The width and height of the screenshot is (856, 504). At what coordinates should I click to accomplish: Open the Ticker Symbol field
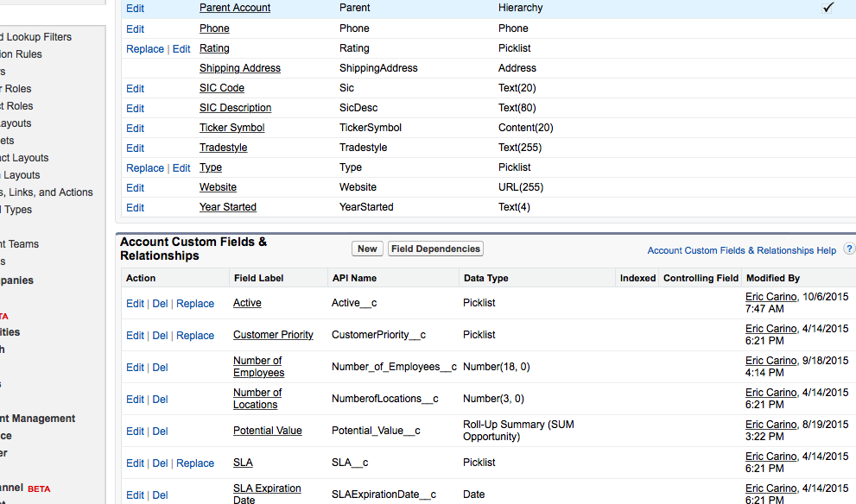click(231, 128)
